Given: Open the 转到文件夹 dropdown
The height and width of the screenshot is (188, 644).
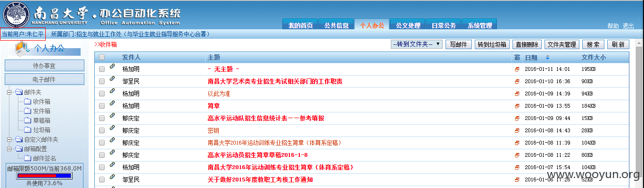Looking at the screenshot, I should pos(416,44).
